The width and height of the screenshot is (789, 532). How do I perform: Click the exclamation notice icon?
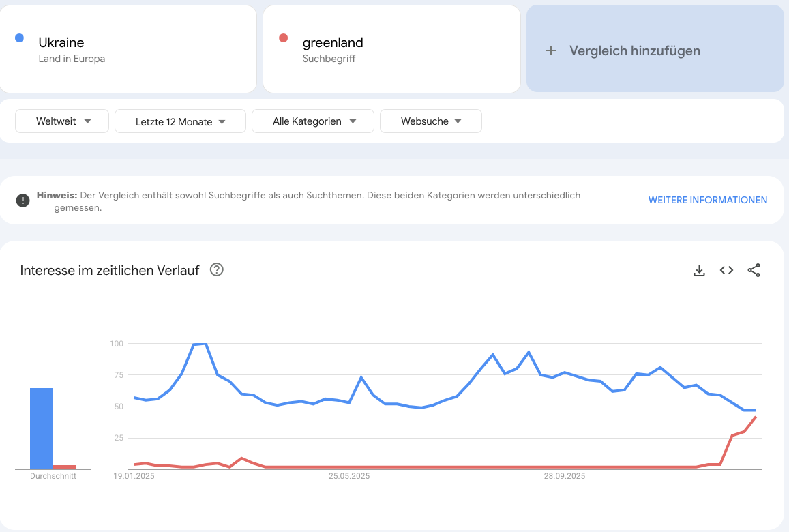pyautogui.click(x=23, y=200)
